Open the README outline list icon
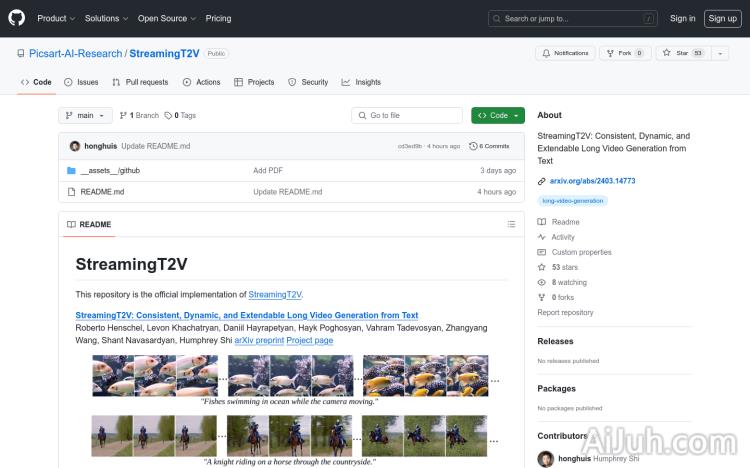The height and width of the screenshot is (468, 750). (511, 224)
